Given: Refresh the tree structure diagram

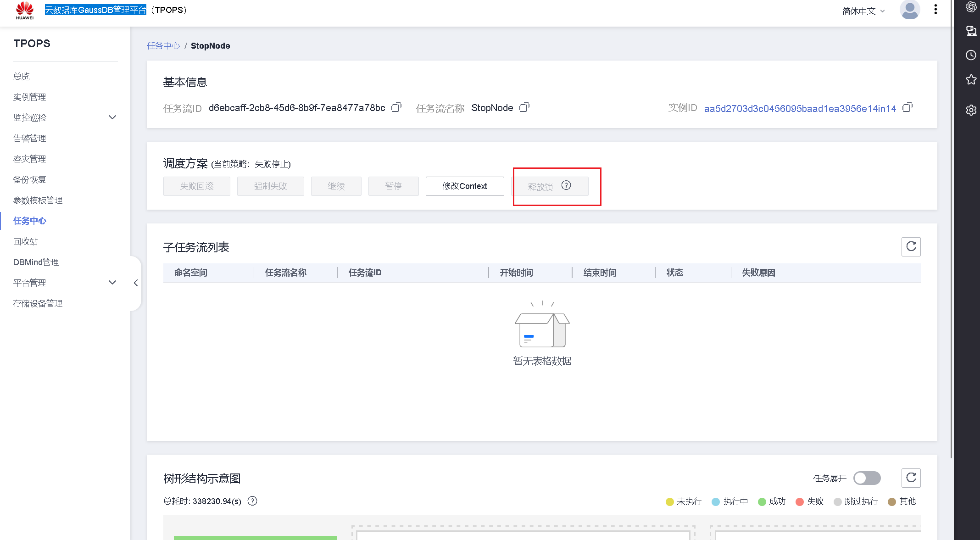Looking at the screenshot, I should (x=911, y=478).
